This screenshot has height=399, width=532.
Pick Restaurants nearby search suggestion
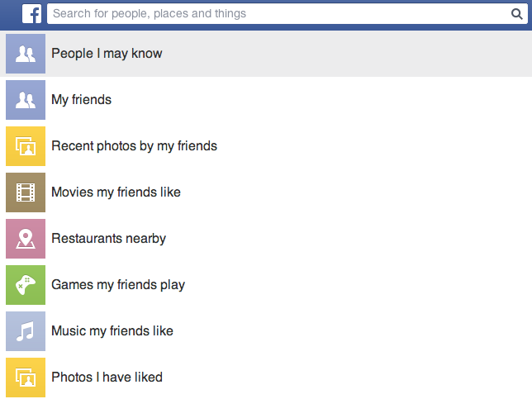[108, 239]
